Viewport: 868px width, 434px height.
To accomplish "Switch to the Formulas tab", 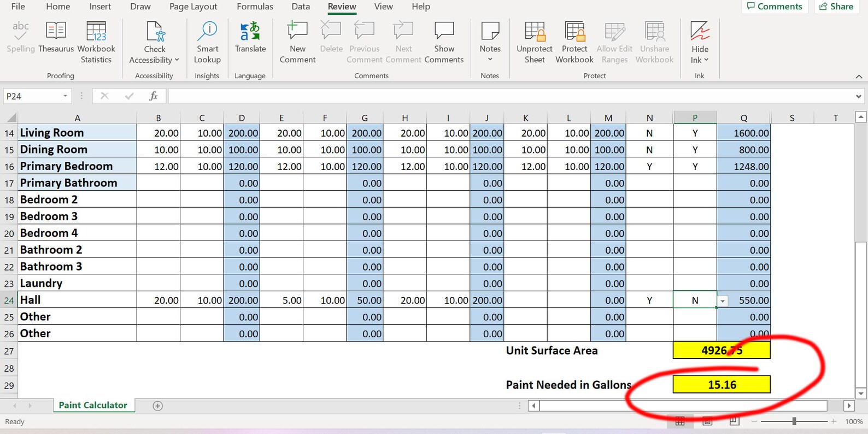I will click(x=255, y=7).
